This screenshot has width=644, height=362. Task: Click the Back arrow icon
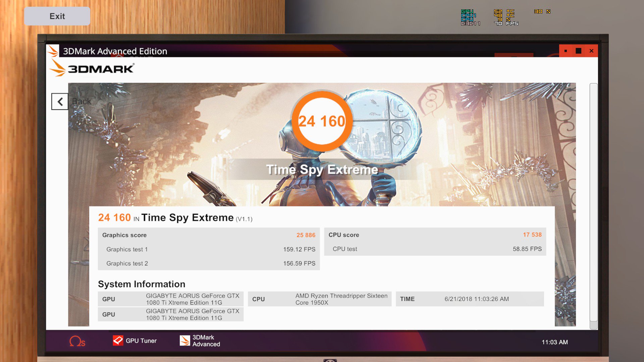tap(60, 102)
